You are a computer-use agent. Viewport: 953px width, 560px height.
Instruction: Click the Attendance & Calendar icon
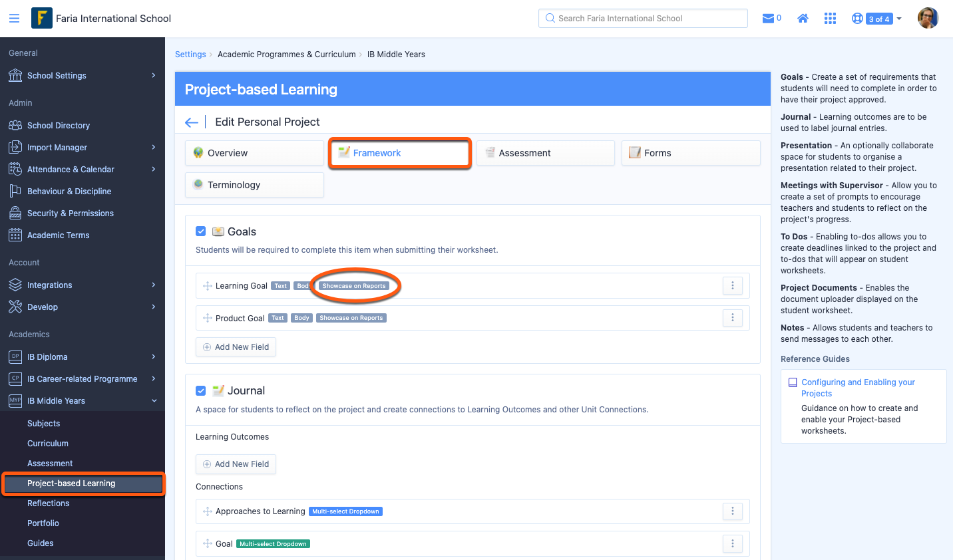pos(15,169)
